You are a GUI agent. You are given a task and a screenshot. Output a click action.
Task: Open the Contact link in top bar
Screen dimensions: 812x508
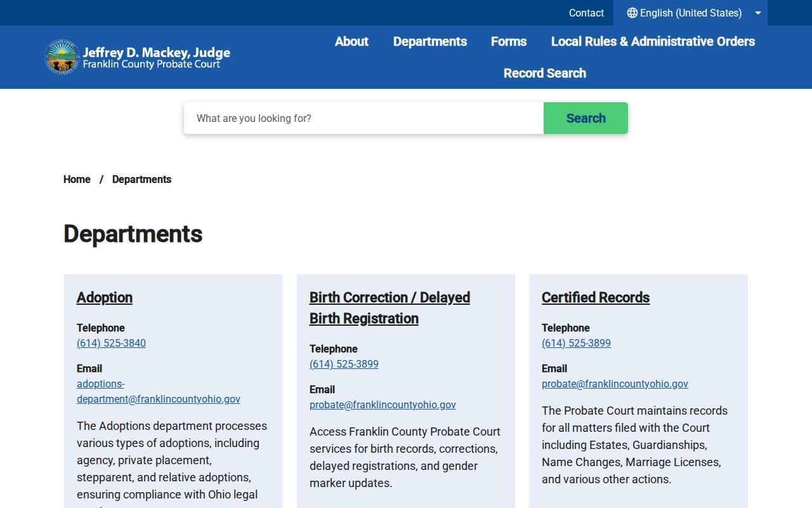(586, 13)
